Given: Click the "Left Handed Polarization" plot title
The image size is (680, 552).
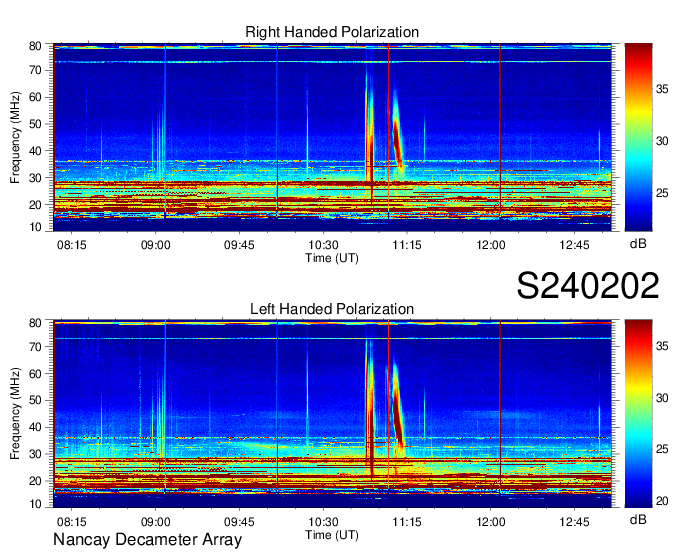Looking at the screenshot, I should (332, 309).
